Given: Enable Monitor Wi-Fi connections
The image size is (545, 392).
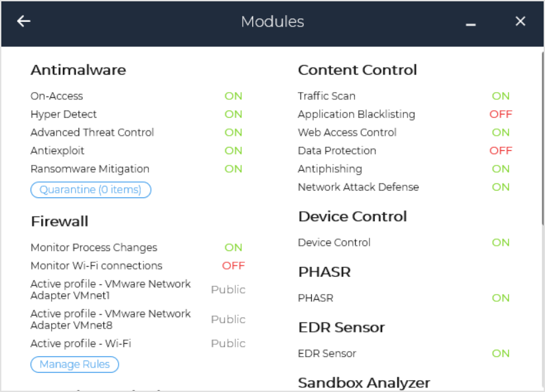Looking at the screenshot, I should coord(233,266).
